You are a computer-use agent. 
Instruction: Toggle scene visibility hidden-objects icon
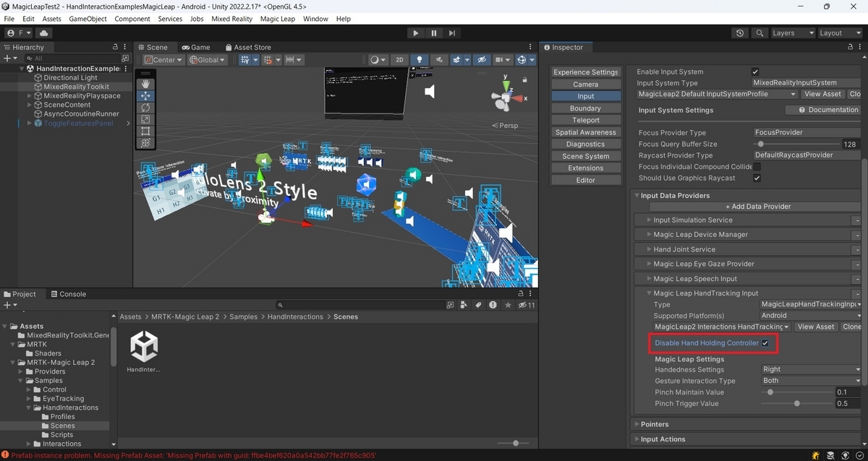(480, 60)
